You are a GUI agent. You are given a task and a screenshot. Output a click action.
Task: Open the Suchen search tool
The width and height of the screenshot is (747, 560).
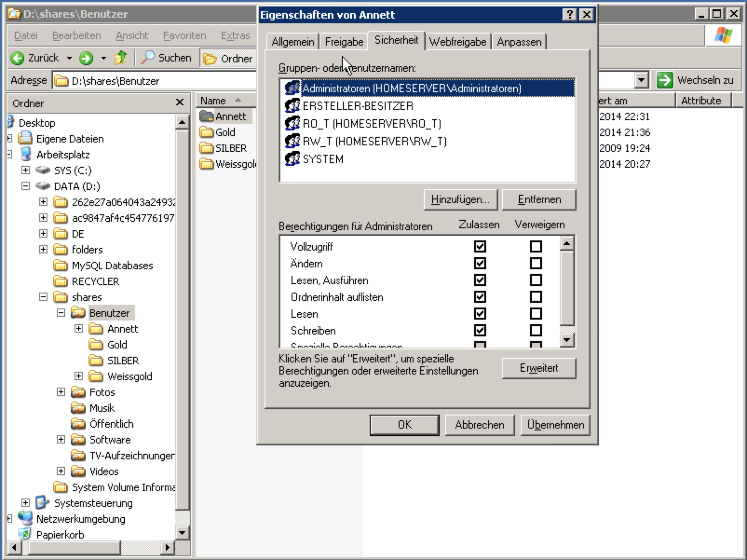click(x=166, y=58)
